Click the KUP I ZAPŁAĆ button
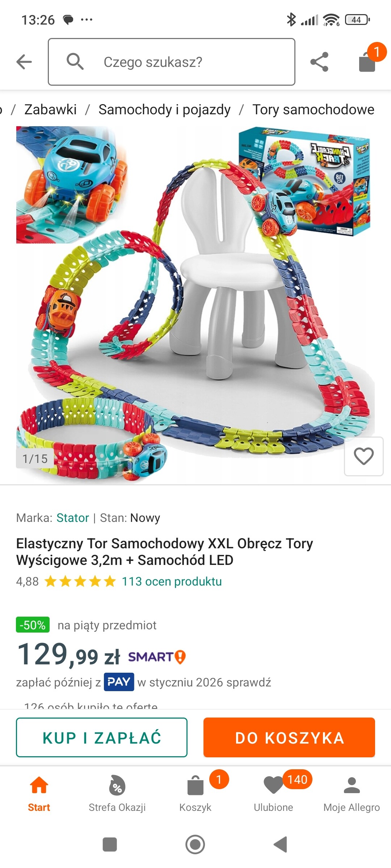This screenshot has height=868, width=391. click(x=102, y=737)
